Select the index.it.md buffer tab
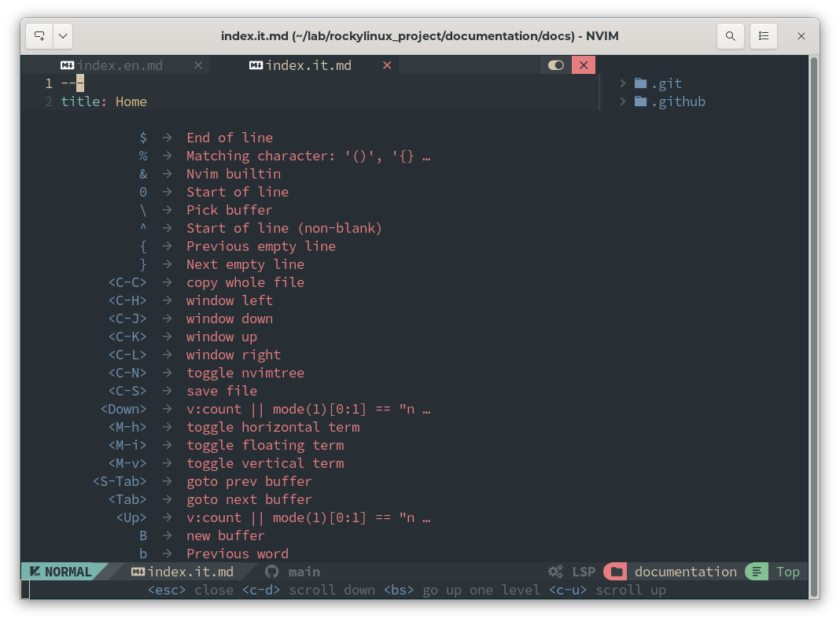This screenshot has width=840, height=622. click(x=308, y=65)
